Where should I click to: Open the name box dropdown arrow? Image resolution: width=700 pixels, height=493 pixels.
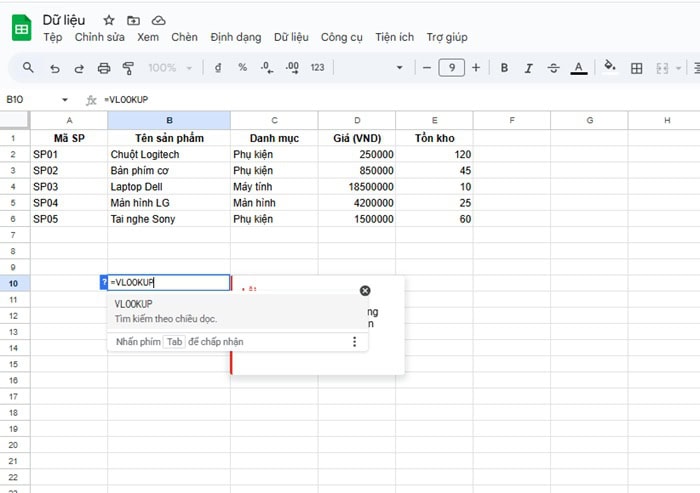click(x=65, y=100)
